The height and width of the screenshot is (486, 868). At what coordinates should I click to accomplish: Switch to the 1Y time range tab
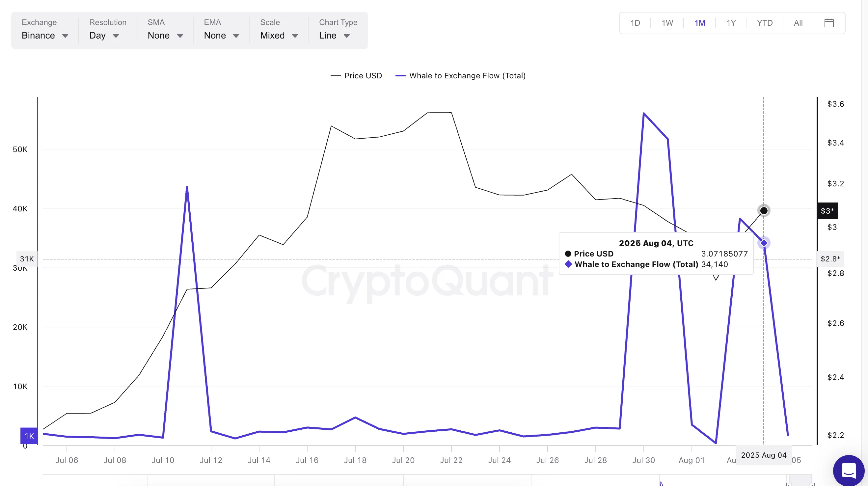tap(731, 23)
